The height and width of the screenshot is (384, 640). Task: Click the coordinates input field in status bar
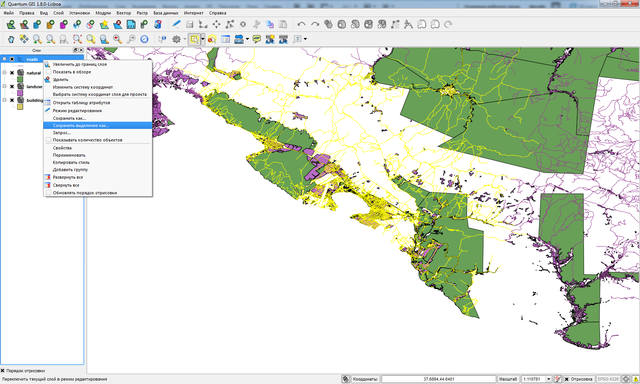click(x=439, y=379)
